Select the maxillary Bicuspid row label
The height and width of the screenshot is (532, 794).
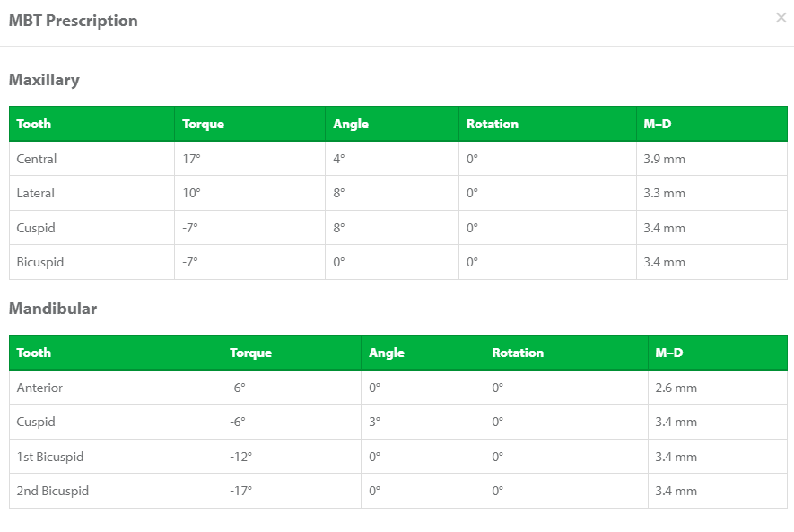40,262
